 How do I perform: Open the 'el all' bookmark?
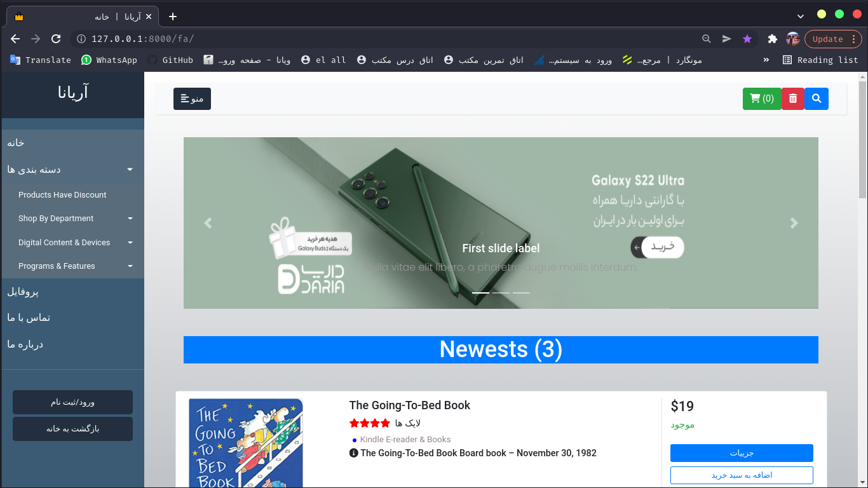point(323,60)
